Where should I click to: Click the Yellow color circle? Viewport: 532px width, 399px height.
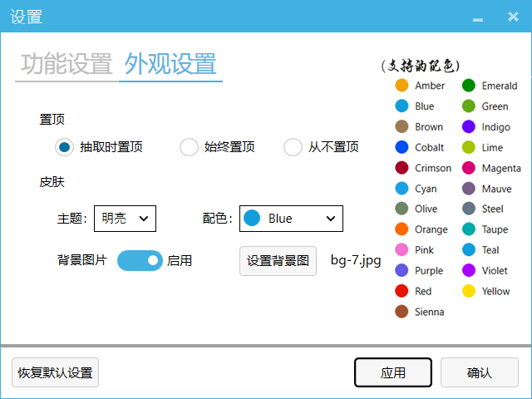coord(469,291)
